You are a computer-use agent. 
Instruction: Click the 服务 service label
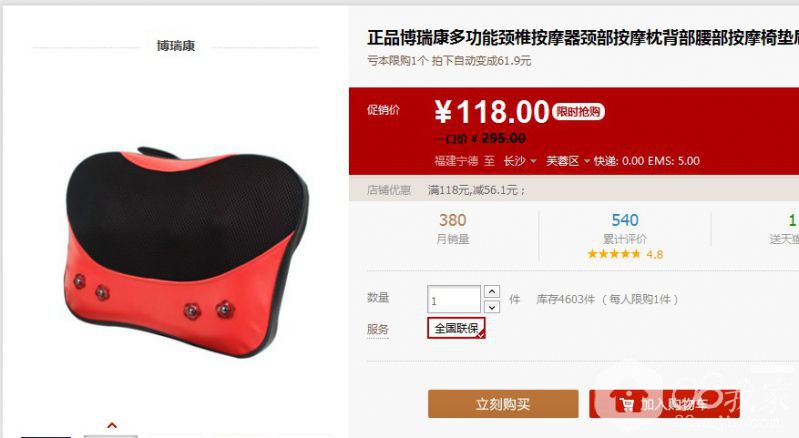click(378, 330)
